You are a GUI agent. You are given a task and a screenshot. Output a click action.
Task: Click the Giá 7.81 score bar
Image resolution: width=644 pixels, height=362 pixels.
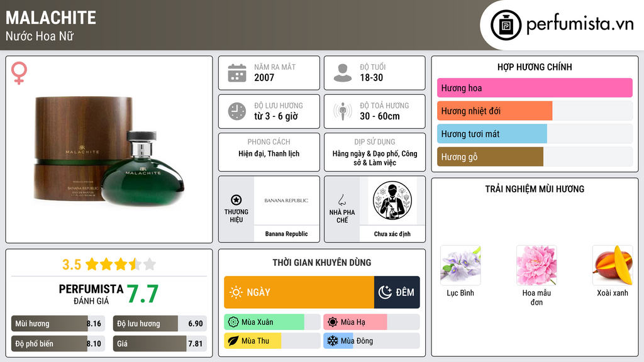coord(160,344)
